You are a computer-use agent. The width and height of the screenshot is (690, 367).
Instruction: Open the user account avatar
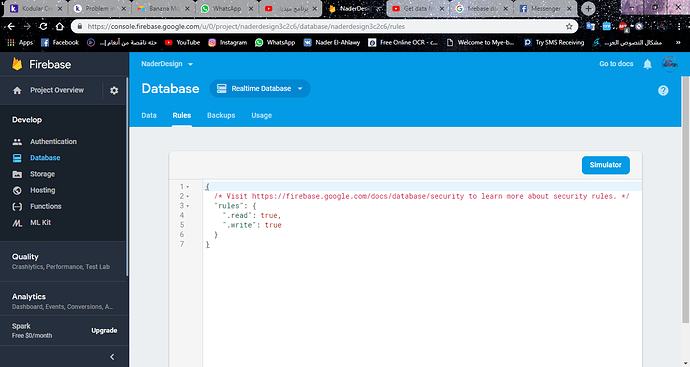(x=669, y=64)
